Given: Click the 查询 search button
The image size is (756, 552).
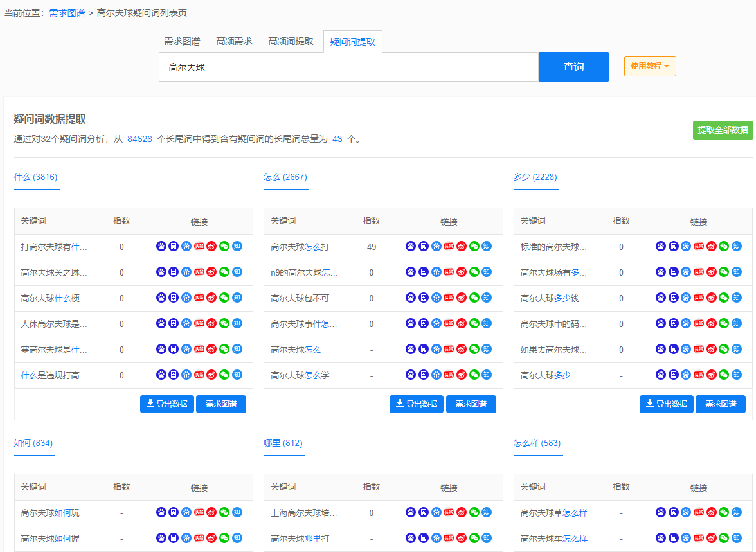Looking at the screenshot, I should 573,66.
